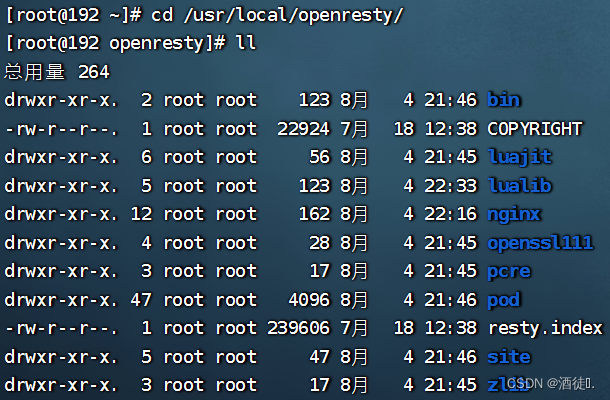The height and width of the screenshot is (400, 610).
Task: Click the link count '12' in nginx row
Action: pyautogui.click(x=141, y=214)
